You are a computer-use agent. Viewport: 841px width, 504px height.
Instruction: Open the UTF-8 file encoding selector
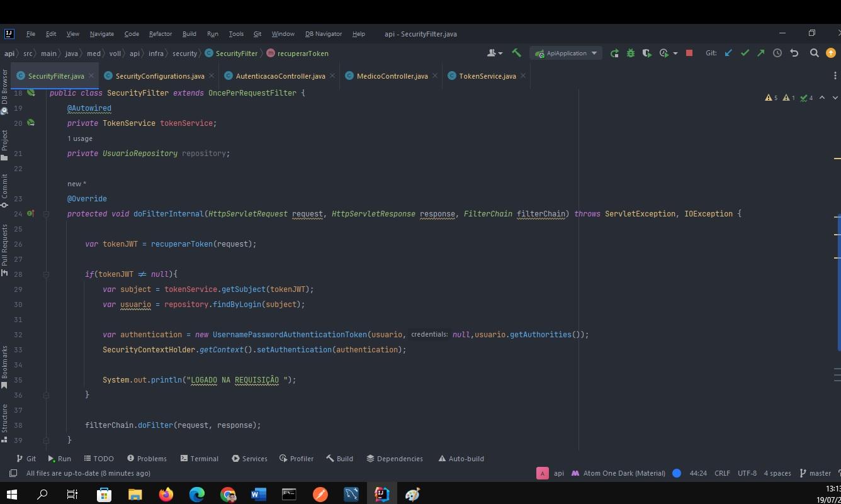tap(747, 473)
